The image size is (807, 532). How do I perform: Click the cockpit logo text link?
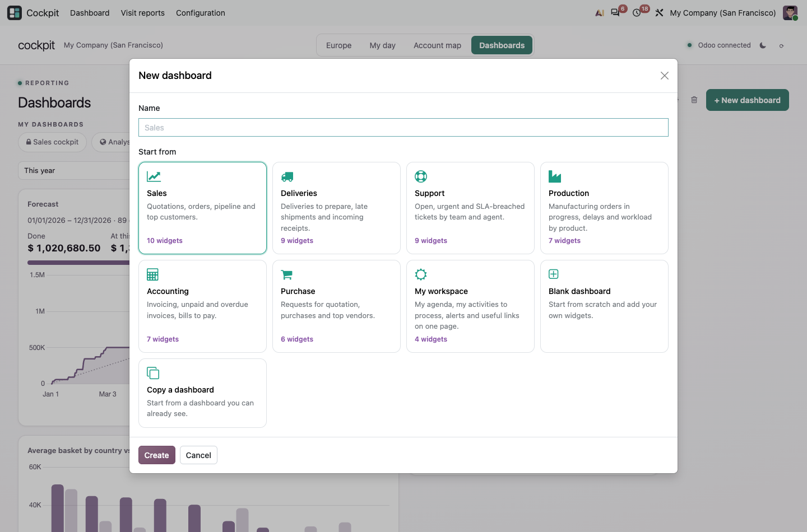36,45
